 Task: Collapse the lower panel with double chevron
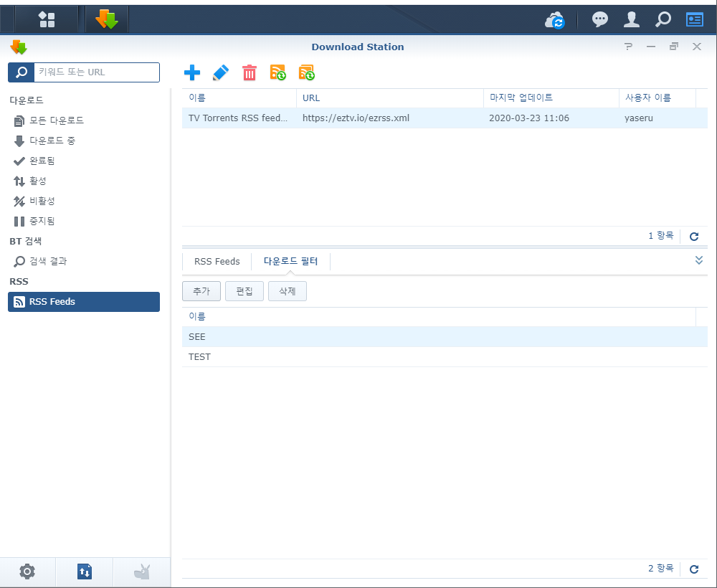(x=698, y=260)
